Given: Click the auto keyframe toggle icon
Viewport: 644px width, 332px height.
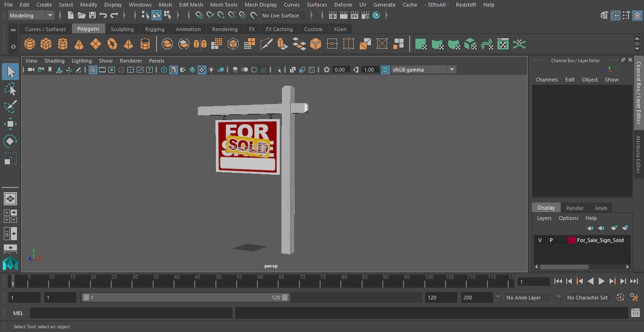Looking at the screenshot, I should (620, 298).
